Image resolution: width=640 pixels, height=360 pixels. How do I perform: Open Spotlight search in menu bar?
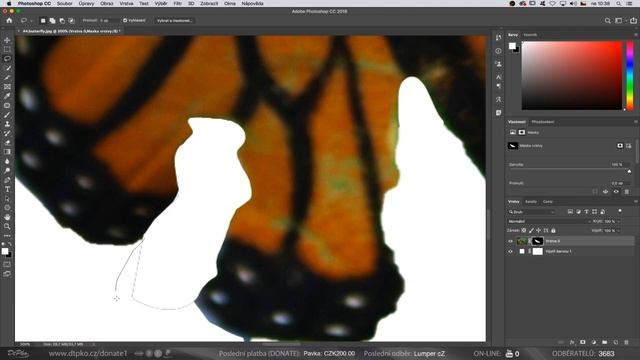pyautogui.click(x=619, y=3)
